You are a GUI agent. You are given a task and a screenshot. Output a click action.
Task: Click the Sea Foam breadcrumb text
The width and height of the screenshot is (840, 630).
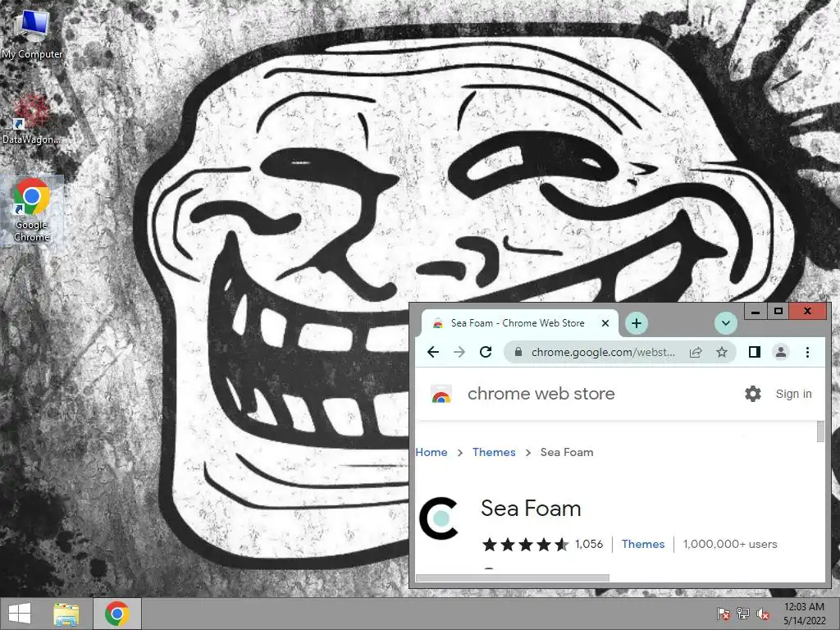pyautogui.click(x=567, y=452)
